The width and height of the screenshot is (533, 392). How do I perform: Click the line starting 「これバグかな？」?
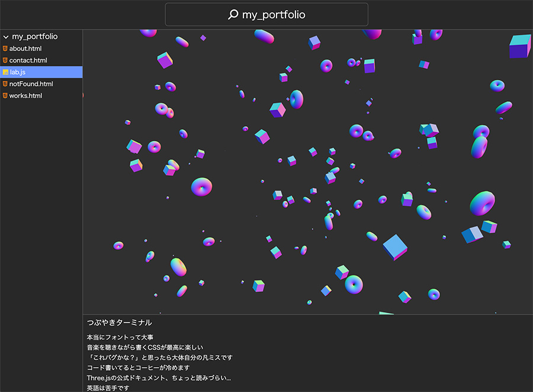[160, 358]
